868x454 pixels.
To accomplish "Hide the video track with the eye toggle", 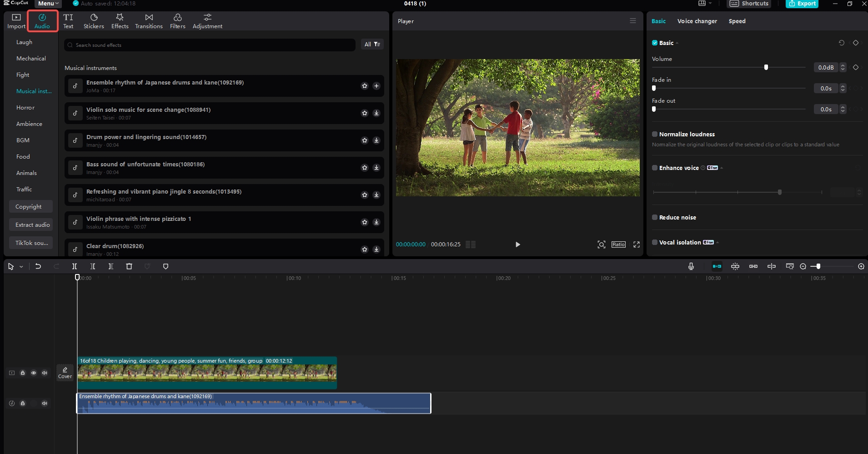I will click(x=34, y=373).
